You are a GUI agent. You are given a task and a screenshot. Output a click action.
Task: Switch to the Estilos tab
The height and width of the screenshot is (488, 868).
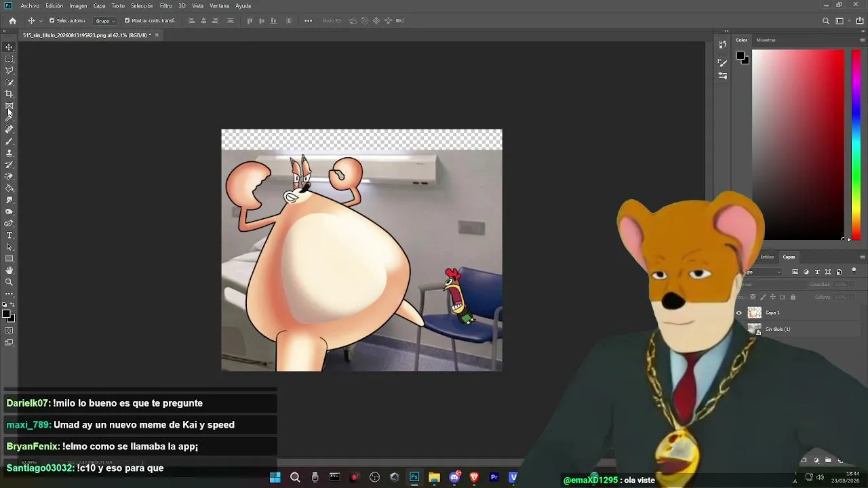[x=767, y=257]
